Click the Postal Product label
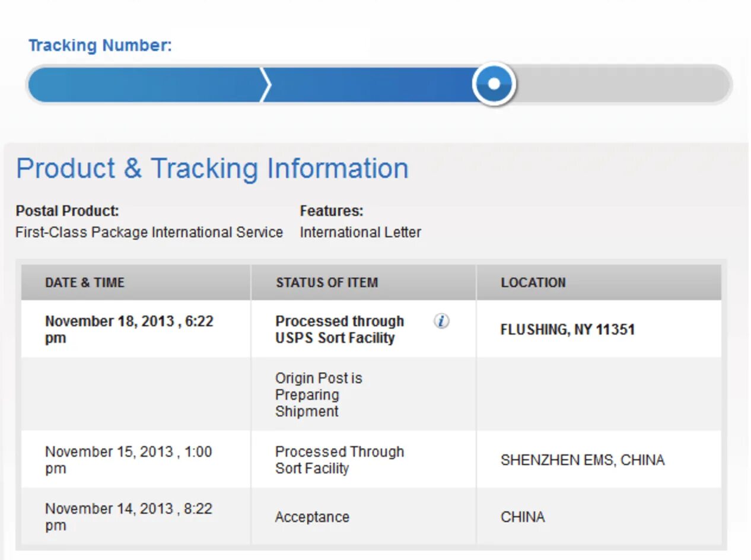The width and height of the screenshot is (751, 560). tap(67, 211)
